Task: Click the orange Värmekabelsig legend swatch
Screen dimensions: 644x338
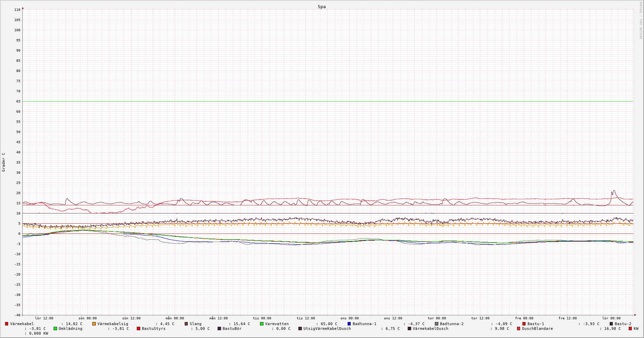Action: click(x=94, y=324)
